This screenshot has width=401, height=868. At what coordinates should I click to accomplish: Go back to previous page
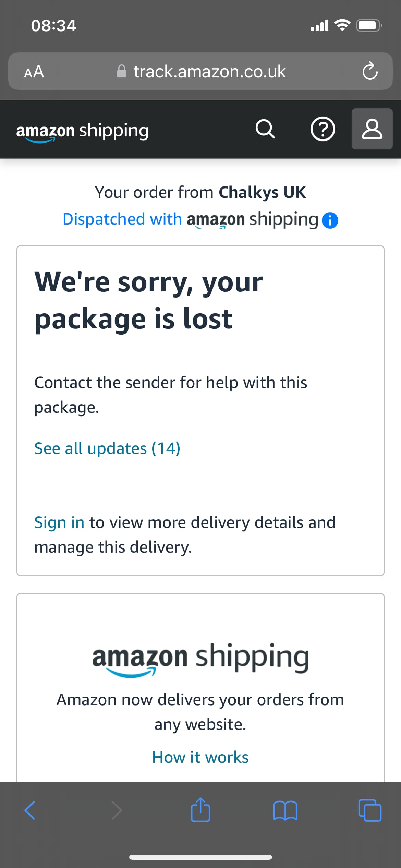30,810
